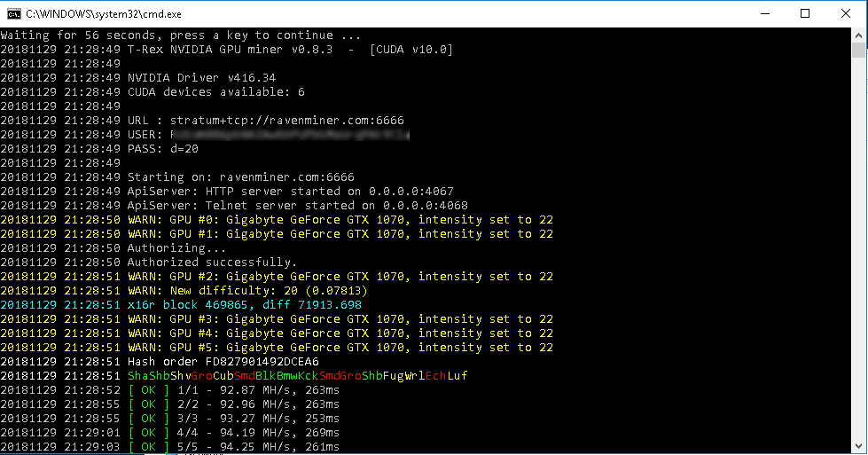Click the 'Telnet server started on 0.0.0.0:4068' line

(x=234, y=206)
